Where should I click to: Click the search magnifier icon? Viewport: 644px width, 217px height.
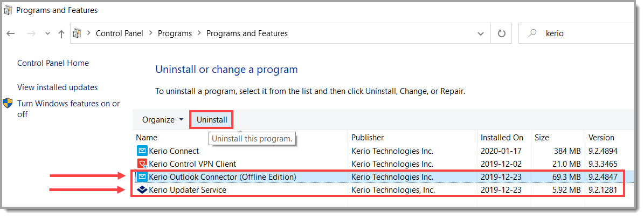pos(532,33)
